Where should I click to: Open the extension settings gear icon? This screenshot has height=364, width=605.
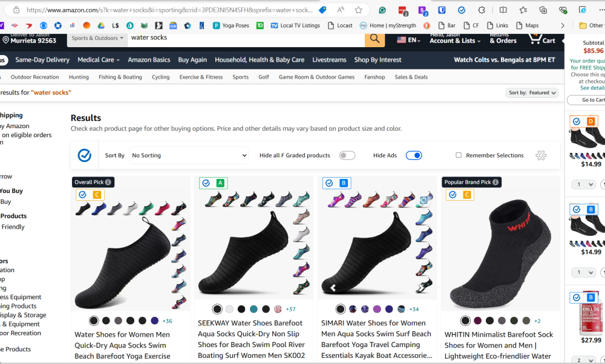541,155
